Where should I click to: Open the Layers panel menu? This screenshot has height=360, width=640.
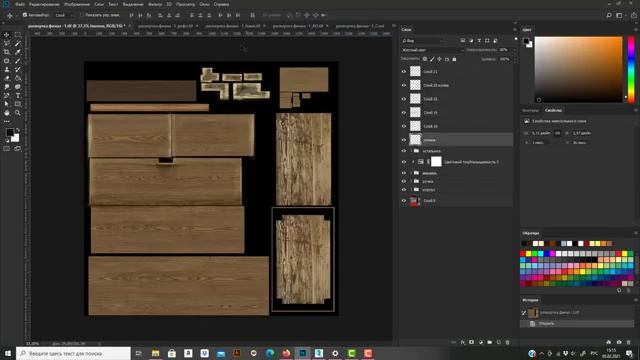[x=514, y=29]
